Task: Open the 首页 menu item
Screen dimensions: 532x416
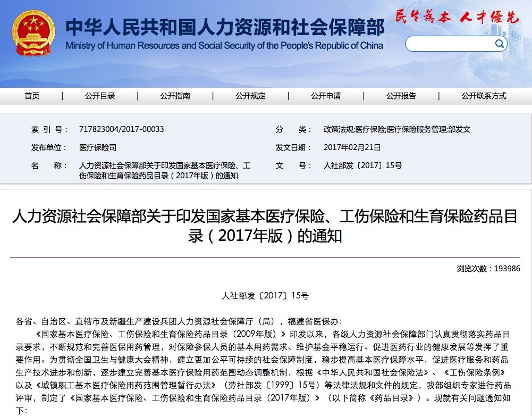Action: tap(32, 96)
